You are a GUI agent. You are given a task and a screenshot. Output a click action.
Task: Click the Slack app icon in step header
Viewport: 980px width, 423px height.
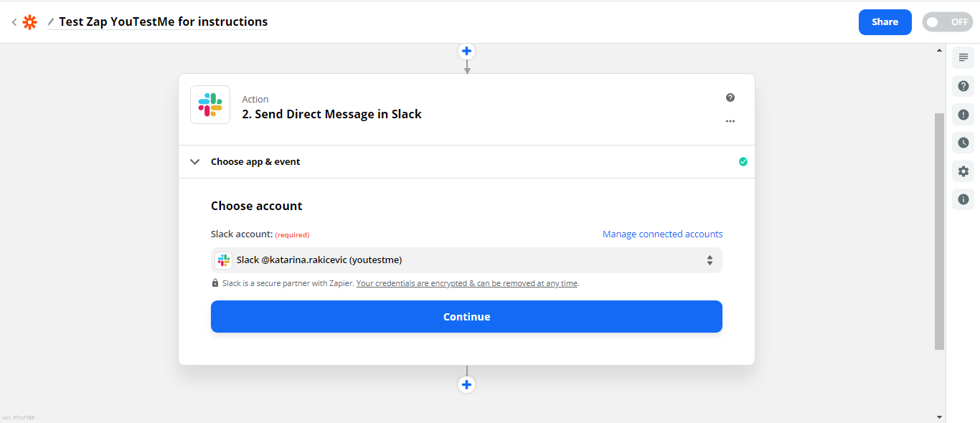point(210,105)
